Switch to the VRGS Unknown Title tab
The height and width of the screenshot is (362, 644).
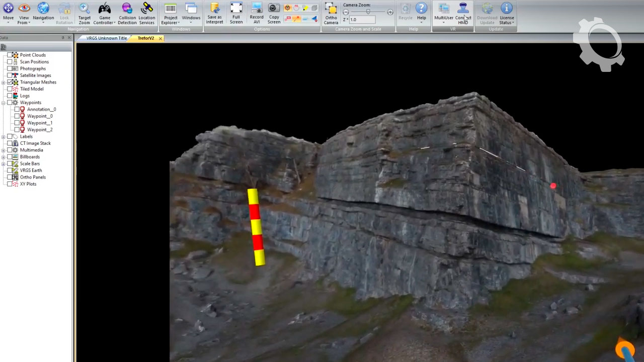[x=106, y=38]
